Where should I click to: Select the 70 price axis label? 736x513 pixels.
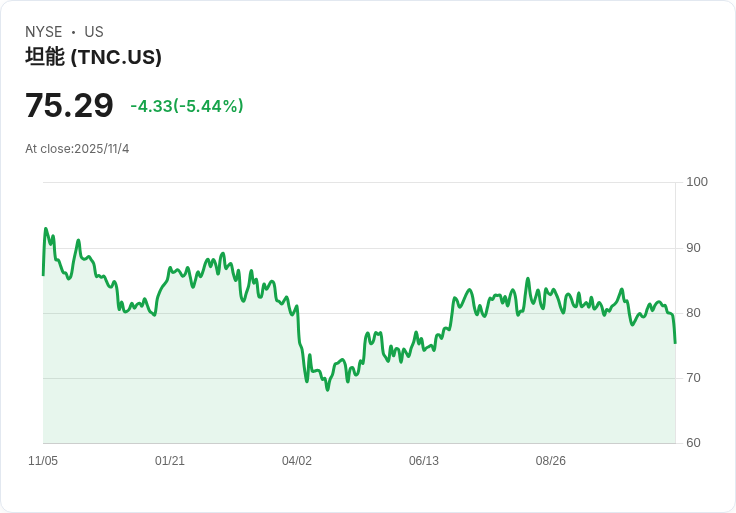[x=694, y=378]
